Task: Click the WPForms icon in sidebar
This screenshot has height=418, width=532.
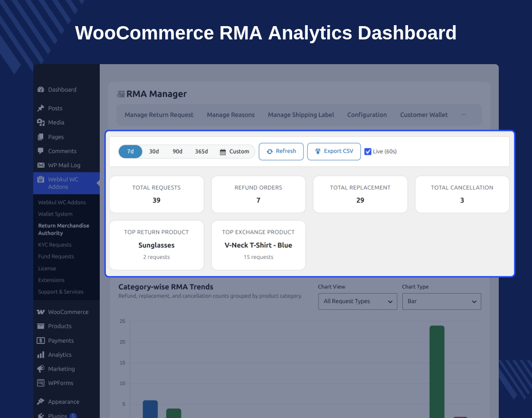Action: [41, 383]
